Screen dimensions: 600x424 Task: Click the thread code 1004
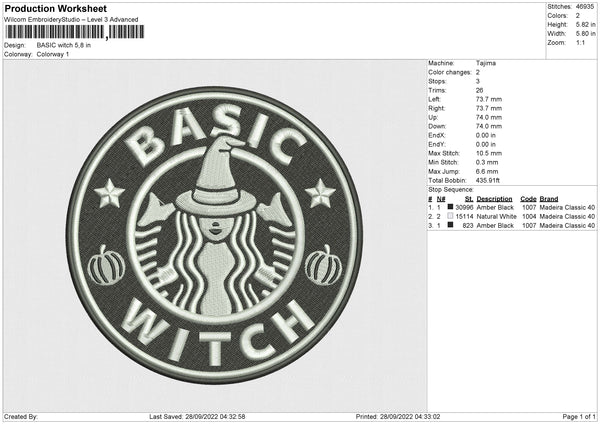529,217
